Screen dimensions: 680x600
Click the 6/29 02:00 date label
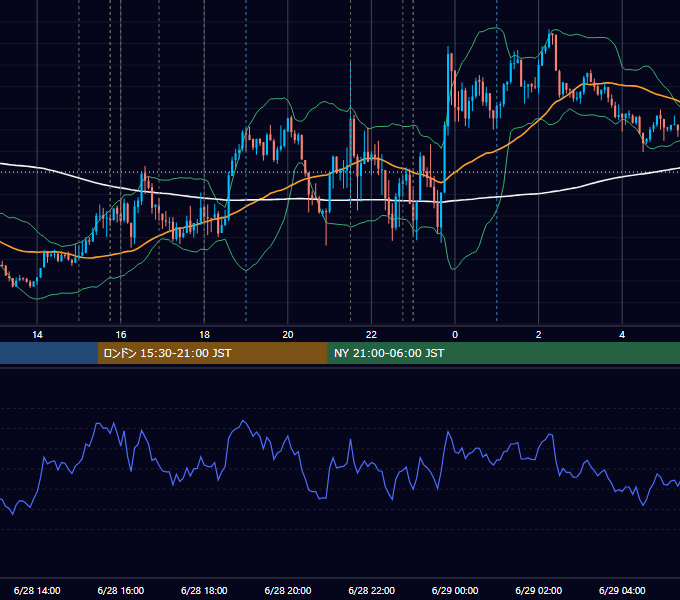[539, 590]
